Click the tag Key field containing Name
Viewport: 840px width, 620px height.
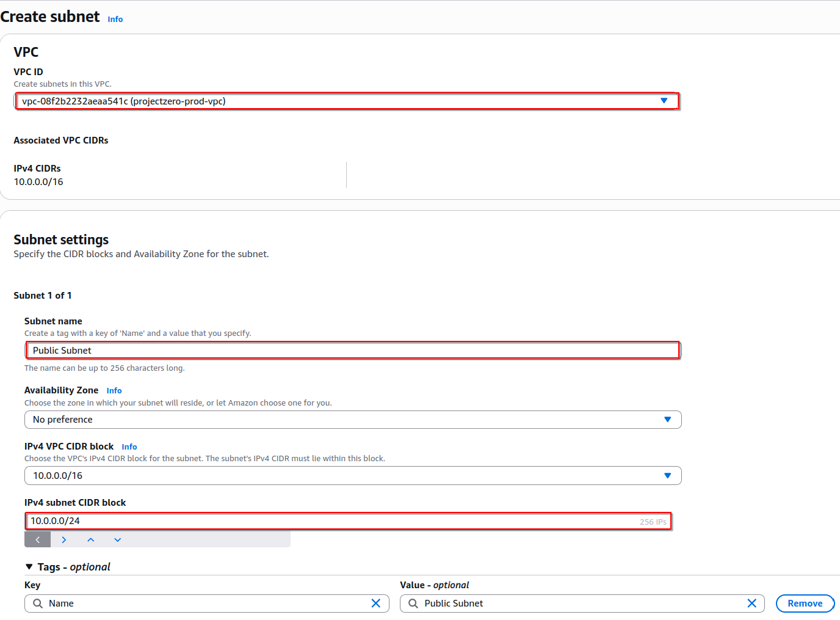click(x=207, y=604)
